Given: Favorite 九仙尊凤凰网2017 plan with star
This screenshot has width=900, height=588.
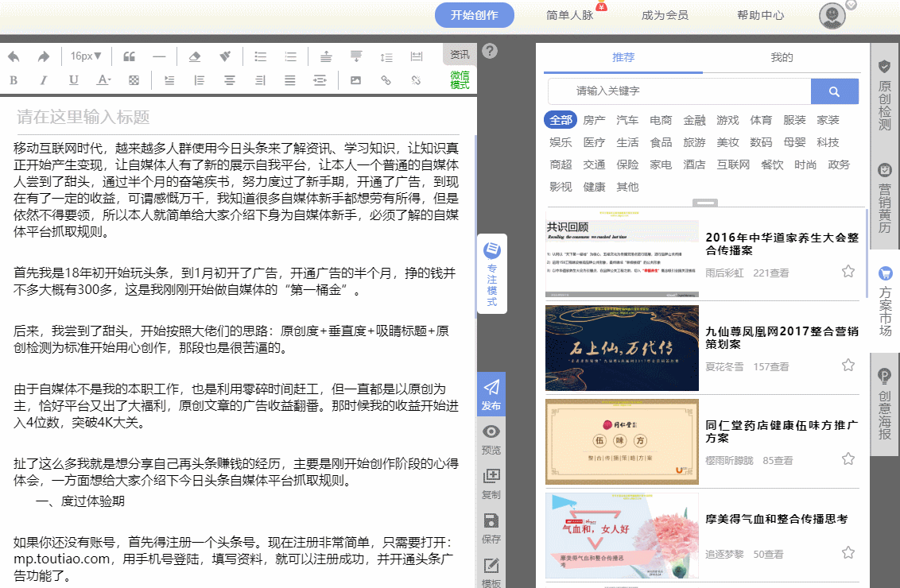Looking at the screenshot, I should pos(848,365).
